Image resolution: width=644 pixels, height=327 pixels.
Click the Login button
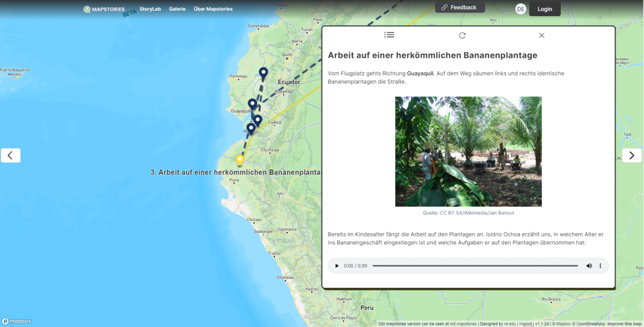[x=545, y=9]
